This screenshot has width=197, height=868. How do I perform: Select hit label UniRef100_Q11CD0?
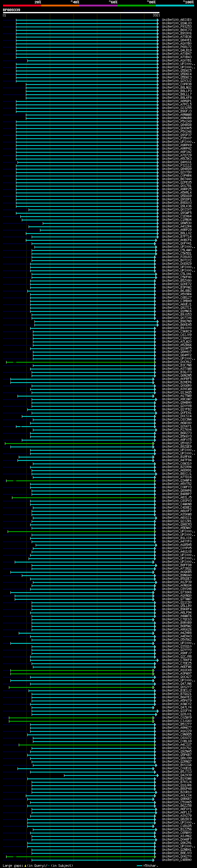point(177,603)
